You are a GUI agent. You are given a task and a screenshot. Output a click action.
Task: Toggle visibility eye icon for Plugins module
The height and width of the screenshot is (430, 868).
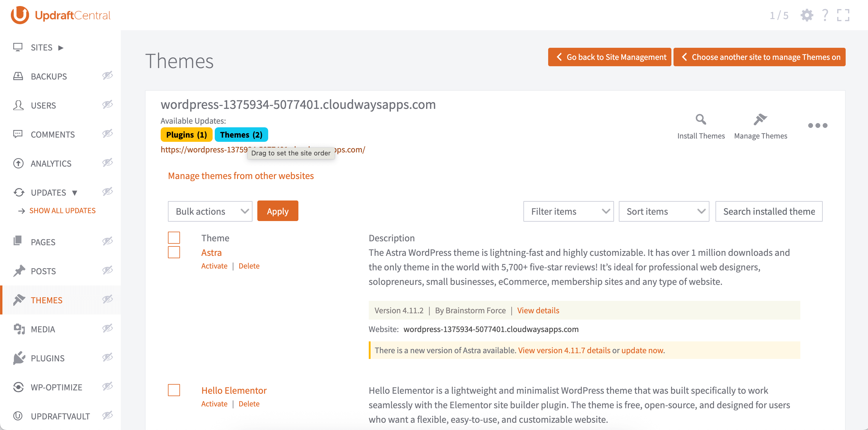pos(108,357)
